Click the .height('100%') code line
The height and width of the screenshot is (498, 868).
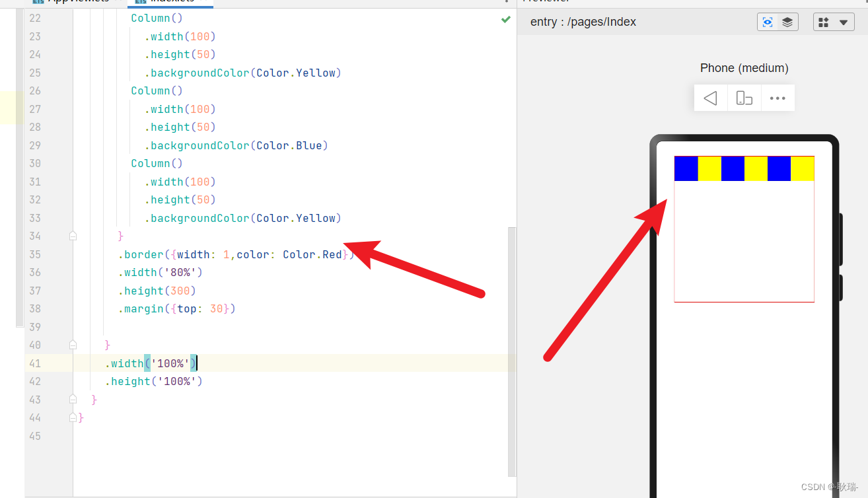click(x=154, y=381)
